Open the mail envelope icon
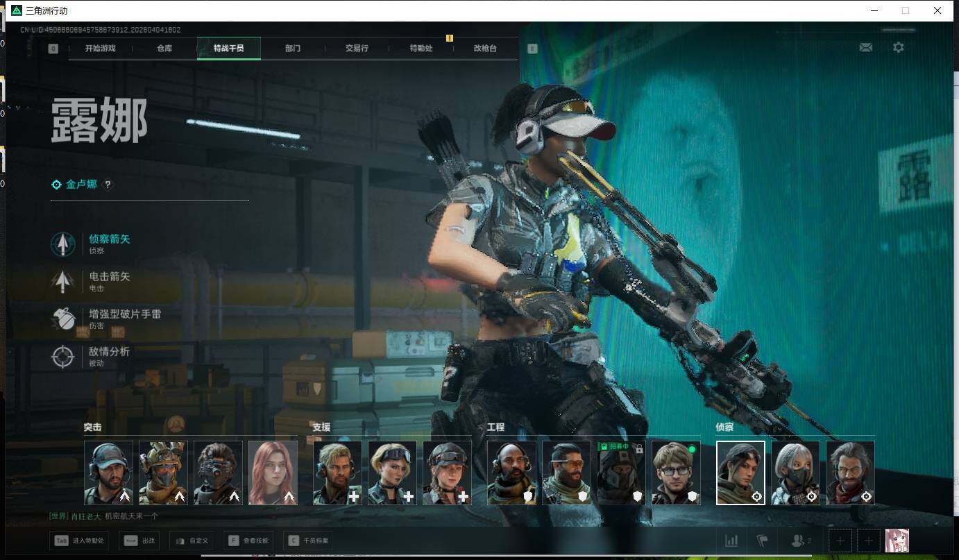Viewport: 959px width, 560px height. pyautogui.click(x=866, y=47)
